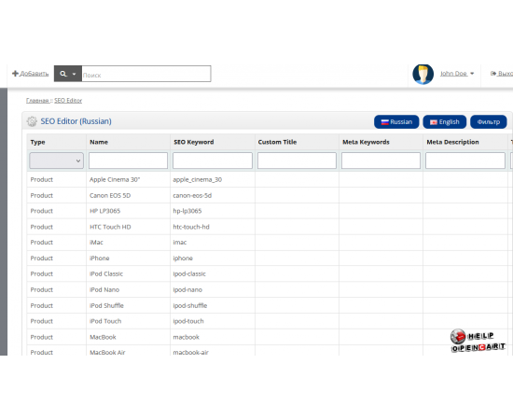Click the logout exit link
The image size is (513, 420).
502,74
